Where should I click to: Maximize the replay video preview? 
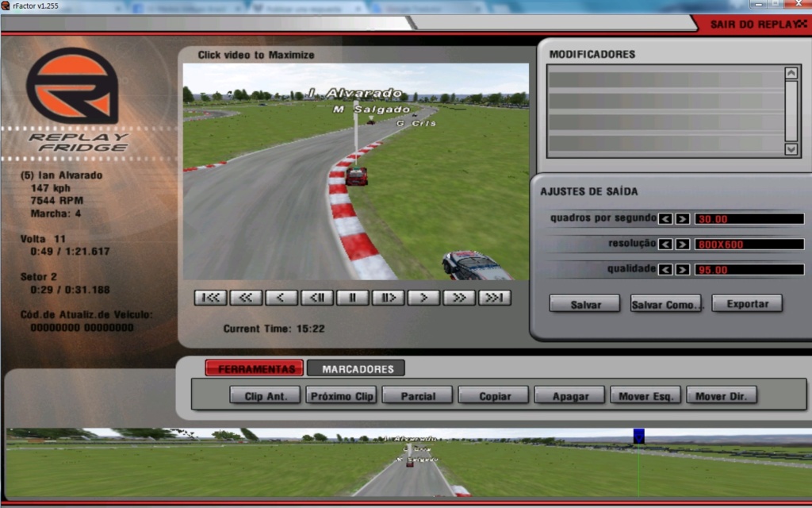tap(356, 171)
